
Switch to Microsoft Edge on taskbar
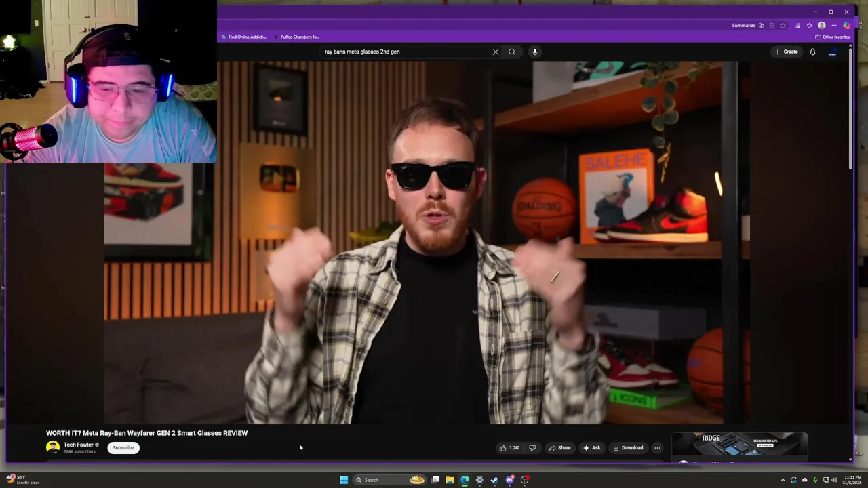pos(465,480)
